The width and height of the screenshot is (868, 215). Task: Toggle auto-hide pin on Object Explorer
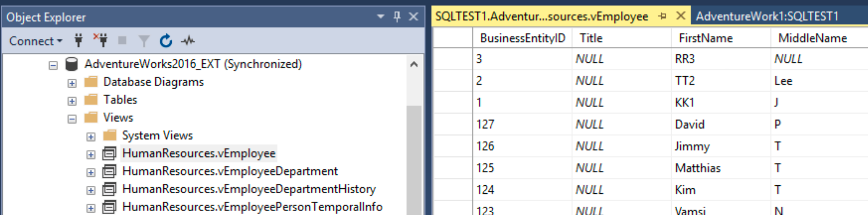click(397, 17)
